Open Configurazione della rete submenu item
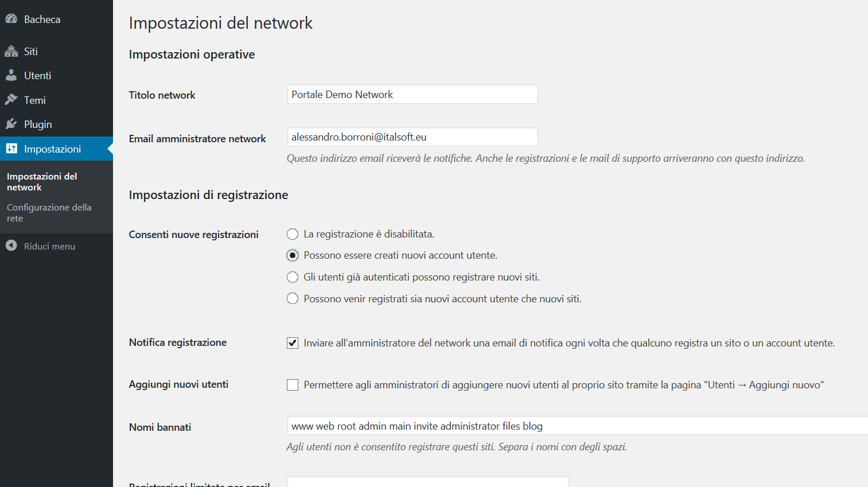The height and width of the screenshot is (487, 868). [x=49, y=213]
